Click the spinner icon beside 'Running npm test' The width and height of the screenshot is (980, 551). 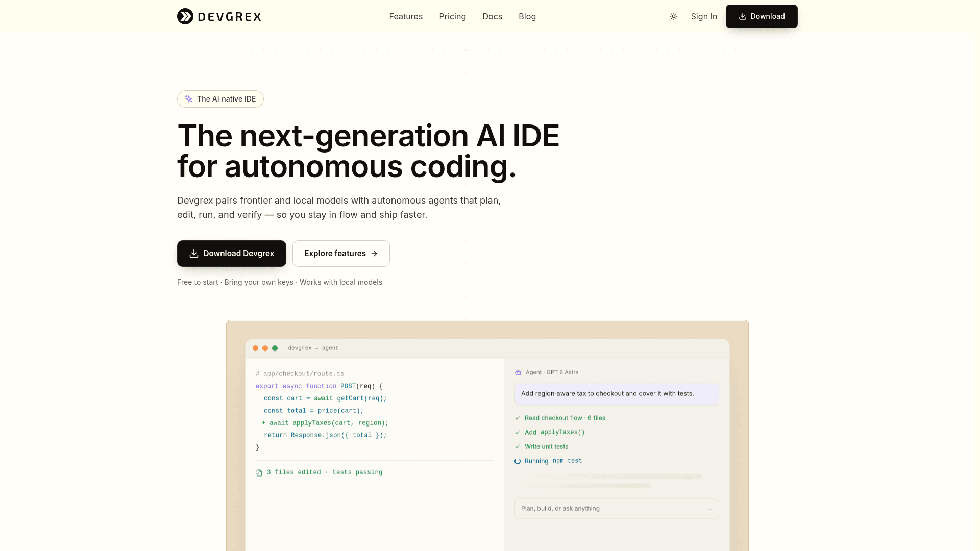pos(518,461)
